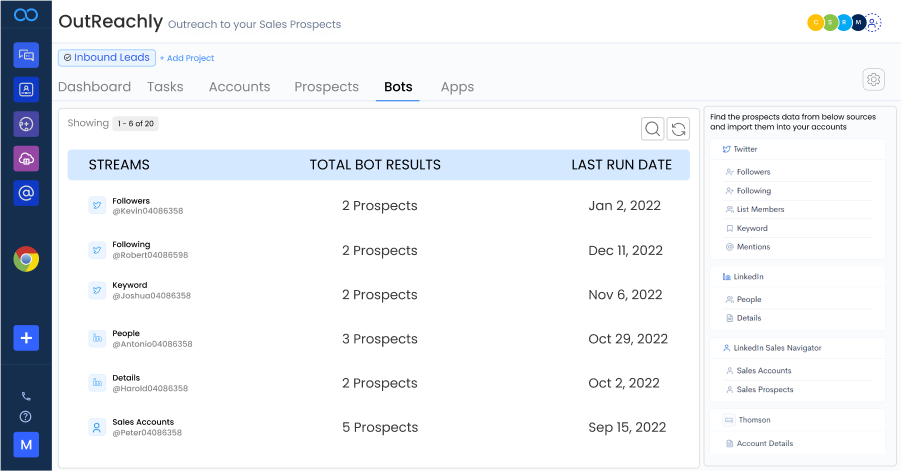Open the Sales Accounts stream row @Peter04086358
Viewport: 901px width, 471px height.
pyautogui.click(x=143, y=427)
